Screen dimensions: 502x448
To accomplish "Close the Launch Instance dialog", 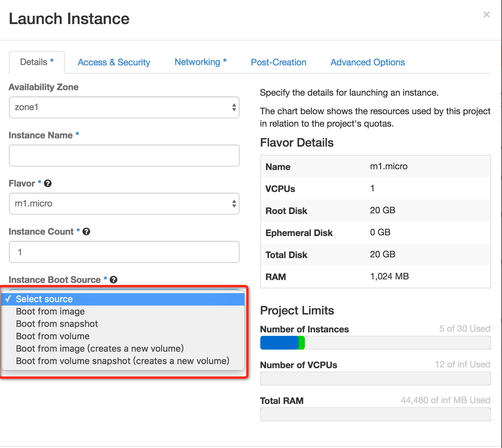I will [487, 14].
